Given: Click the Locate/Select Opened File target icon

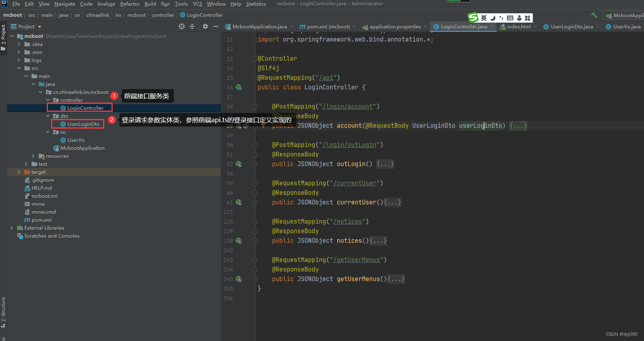Looking at the screenshot, I should point(182,26).
